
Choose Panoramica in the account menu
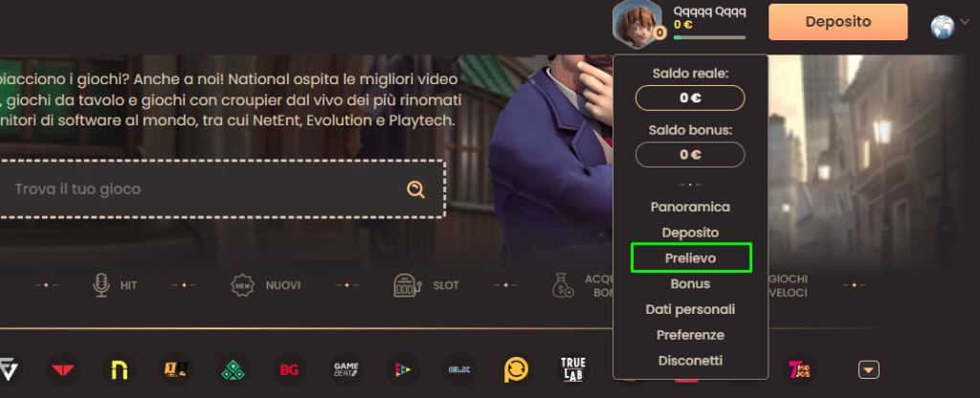(x=690, y=207)
